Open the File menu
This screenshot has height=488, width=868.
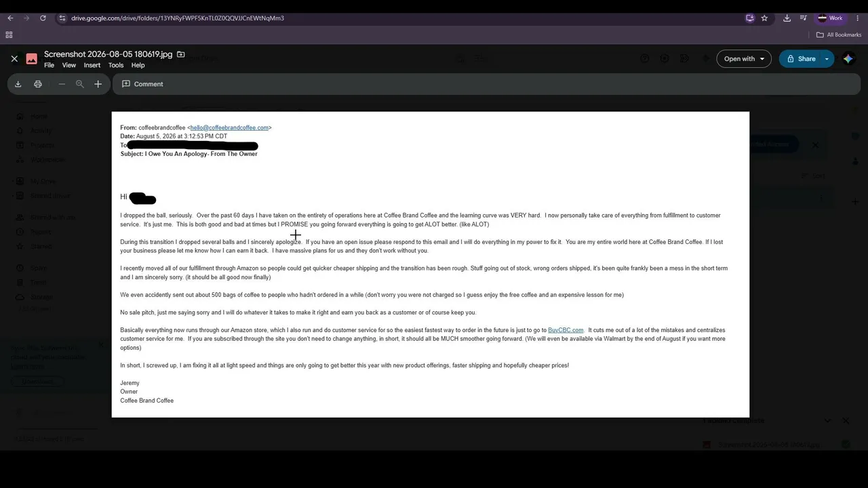[x=49, y=65]
